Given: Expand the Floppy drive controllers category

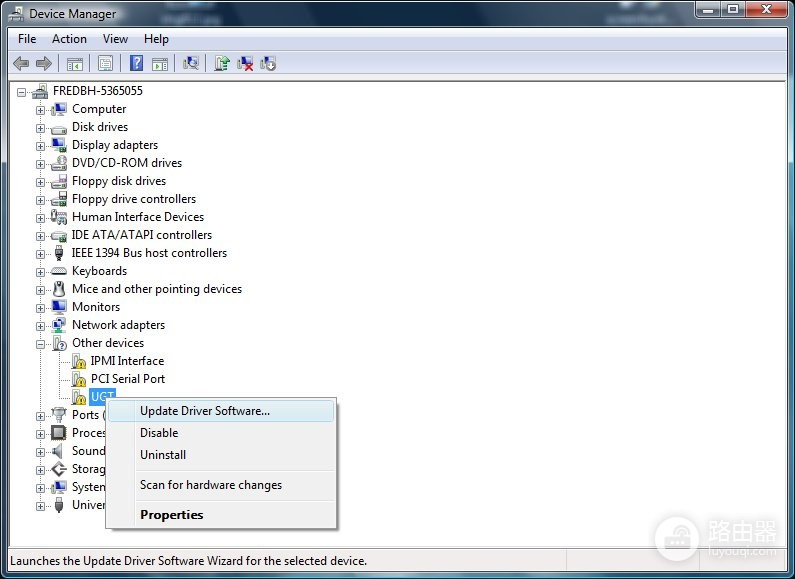Looking at the screenshot, I should (40, 200).
